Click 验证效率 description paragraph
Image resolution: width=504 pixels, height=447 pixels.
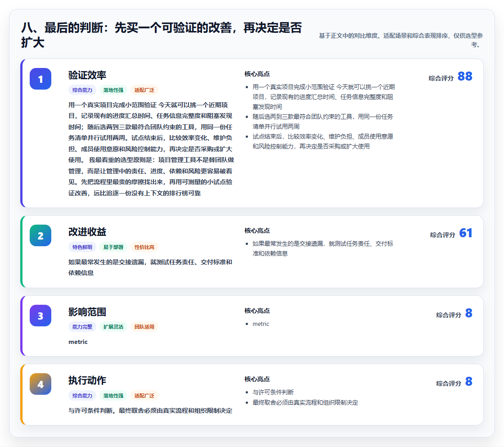click(x=151, y=149)
